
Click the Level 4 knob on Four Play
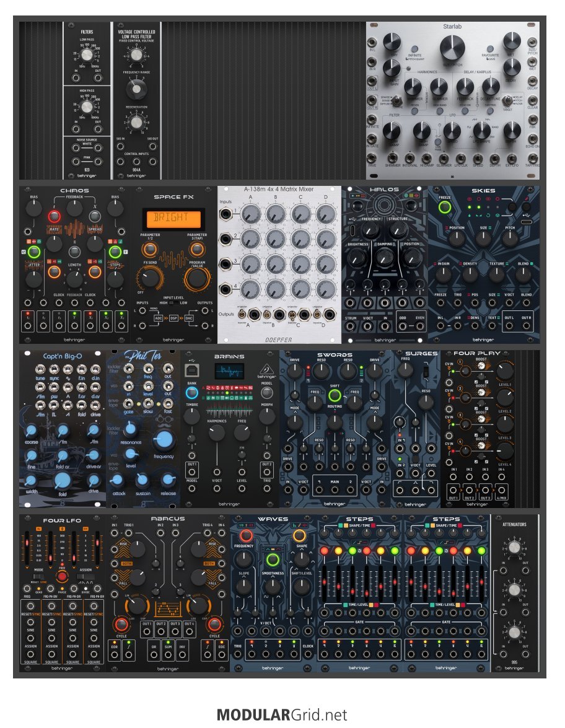pyautogui.click(x=505, y=451)
